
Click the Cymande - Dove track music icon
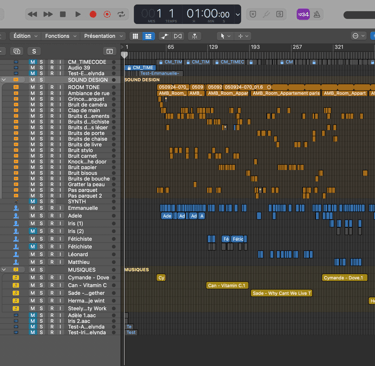click(x=16, y=277)
